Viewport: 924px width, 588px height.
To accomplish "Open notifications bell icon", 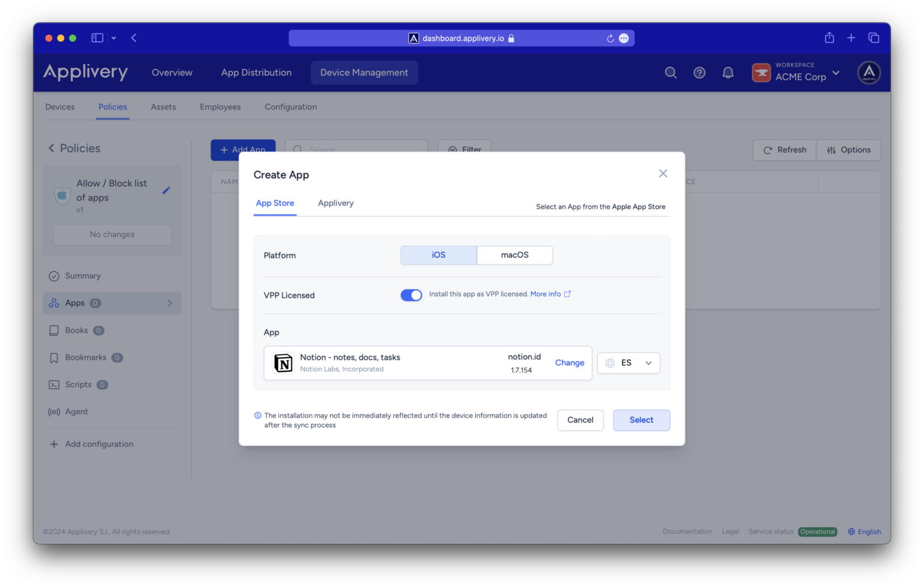I will 728,72.
